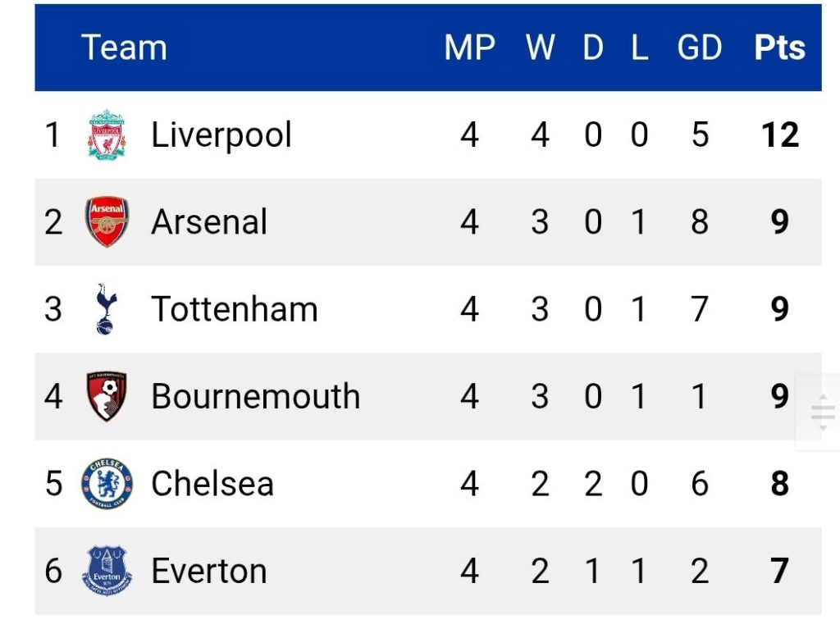
Task: Select the Chelsea team name
Action: 212,483
